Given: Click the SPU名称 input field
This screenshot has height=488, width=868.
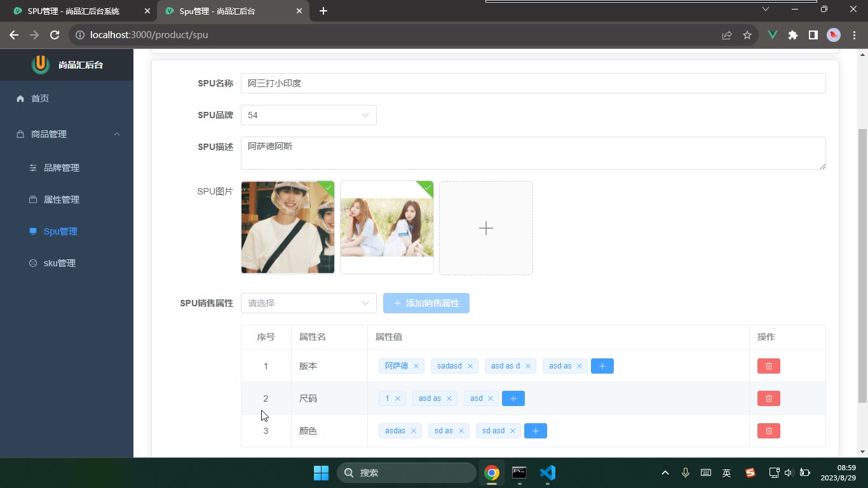Looking at the screenshot, I should 533,83.
